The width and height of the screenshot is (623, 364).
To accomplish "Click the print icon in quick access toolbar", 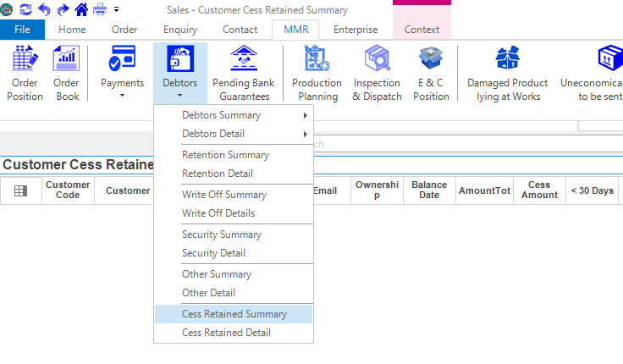I will click(100, 9).
